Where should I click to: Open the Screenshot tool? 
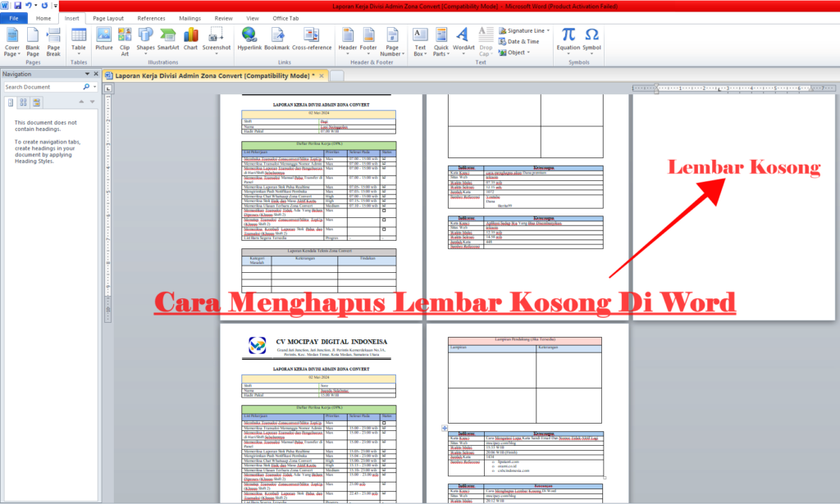point(215,37)
